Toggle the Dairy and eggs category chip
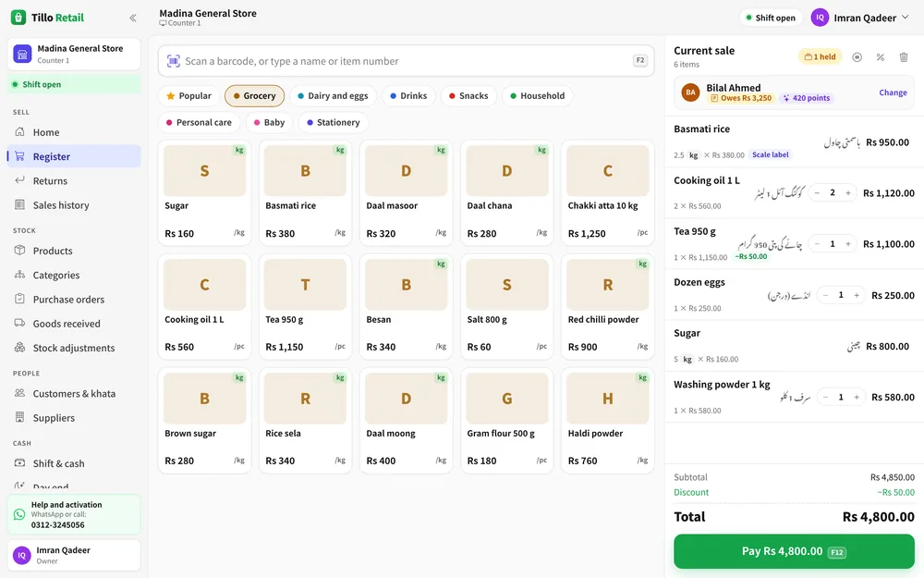The image size is (924, 578). click(x=333, y=95)
